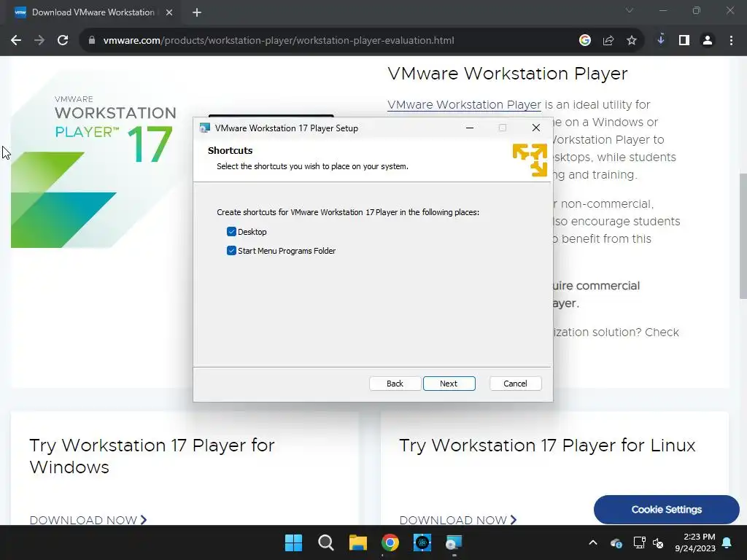Open the clock showing 2:23 PM
Viewport: 747px width, 560px height.
[x=695, y=542]
